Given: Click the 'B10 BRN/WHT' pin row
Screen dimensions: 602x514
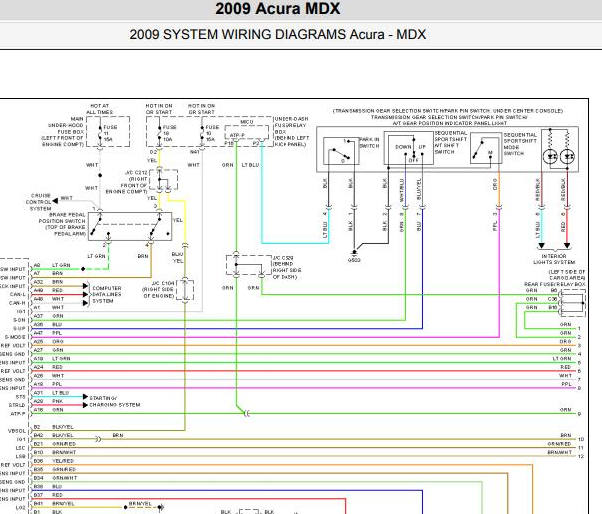Looking at the screenshot, I should point(55,453).
